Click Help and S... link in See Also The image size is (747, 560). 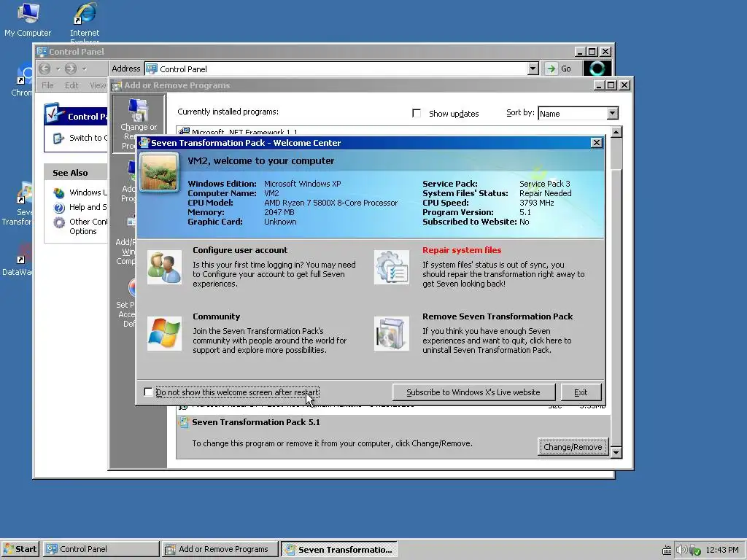(88, 207)
